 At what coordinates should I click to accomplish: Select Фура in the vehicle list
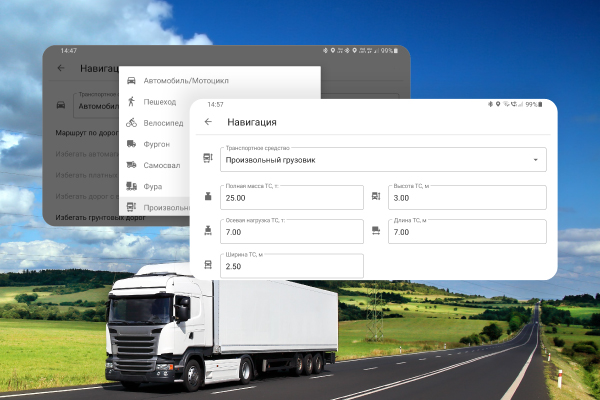tap(154, 186)
